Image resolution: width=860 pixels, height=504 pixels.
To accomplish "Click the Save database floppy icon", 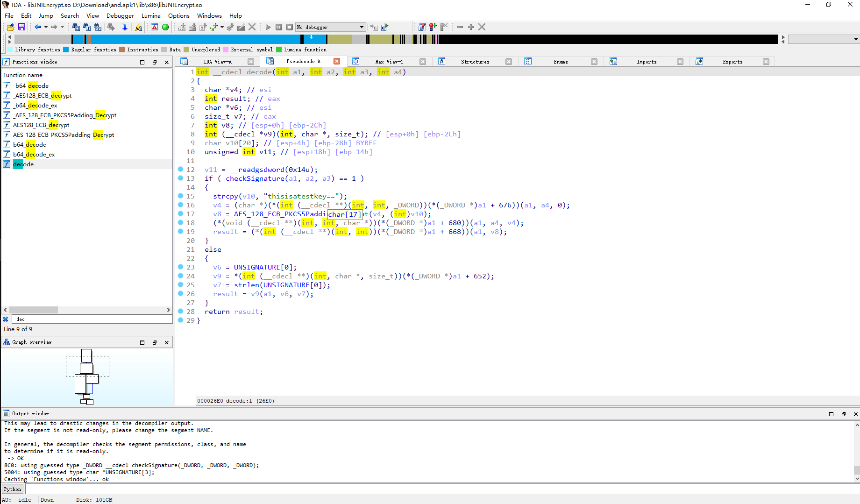I will 21,27.
